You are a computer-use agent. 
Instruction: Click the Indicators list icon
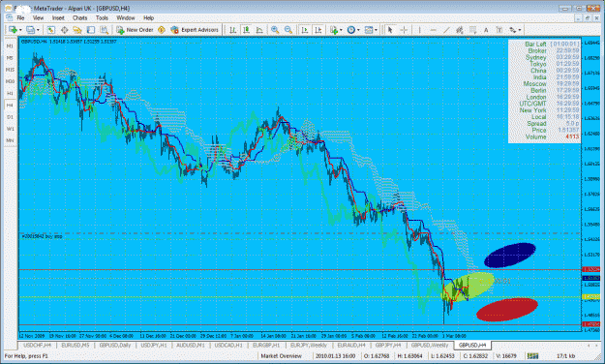[334, 30]
